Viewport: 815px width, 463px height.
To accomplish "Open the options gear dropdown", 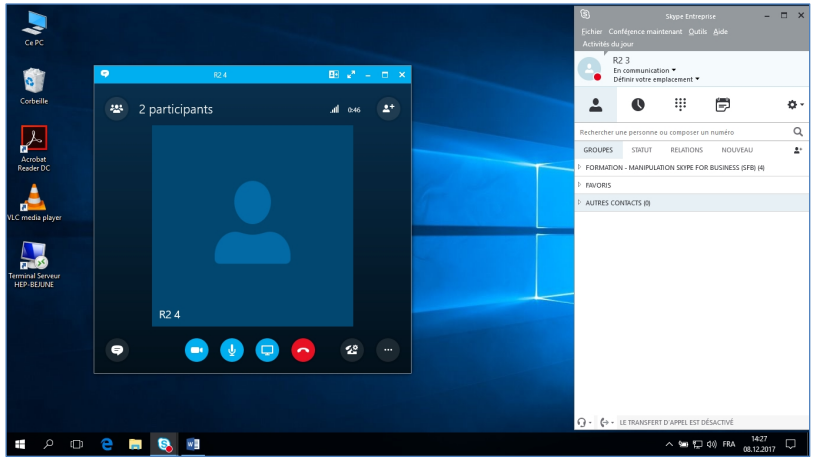I will [x=795, y=105].
